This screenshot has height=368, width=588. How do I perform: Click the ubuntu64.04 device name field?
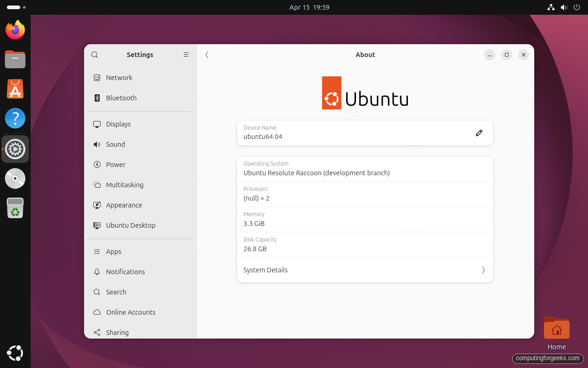click(322, 136)
